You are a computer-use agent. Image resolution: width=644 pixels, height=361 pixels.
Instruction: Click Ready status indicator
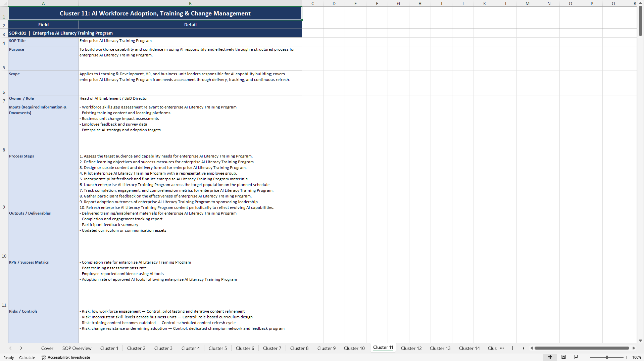point(8,358)
